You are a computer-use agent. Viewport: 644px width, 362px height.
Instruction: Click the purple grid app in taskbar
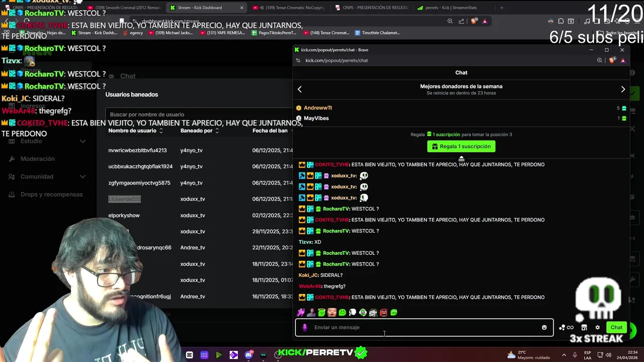click(x=204, y=355)
